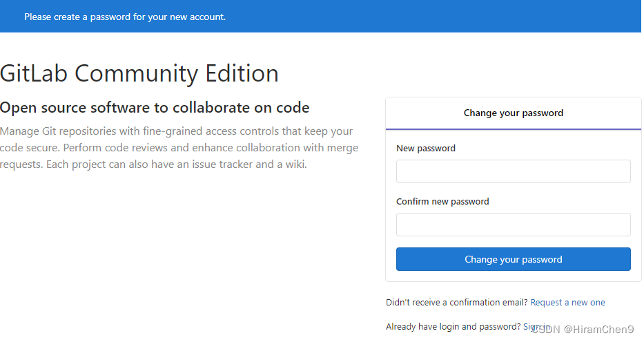The image size is (644, 340).
Task: Submit with the blue Change your password button
Action: click(x=513, y=259)
